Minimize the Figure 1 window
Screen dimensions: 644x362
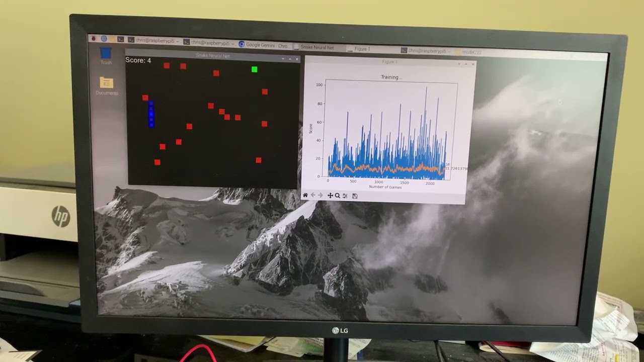[459, 64]
